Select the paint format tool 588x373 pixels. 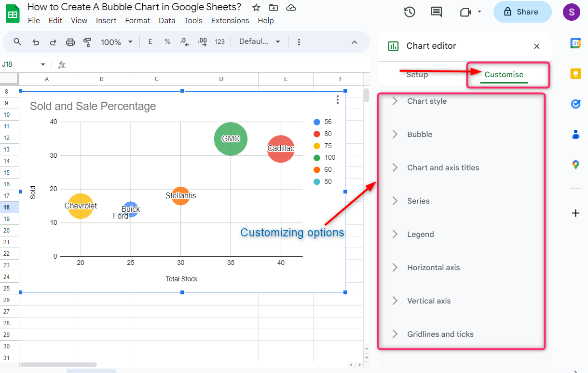87,42
